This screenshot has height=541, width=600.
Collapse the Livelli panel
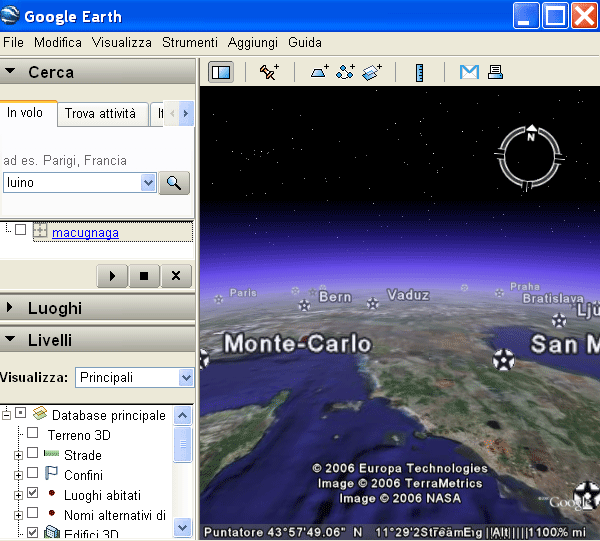click(x=10, y=339)
